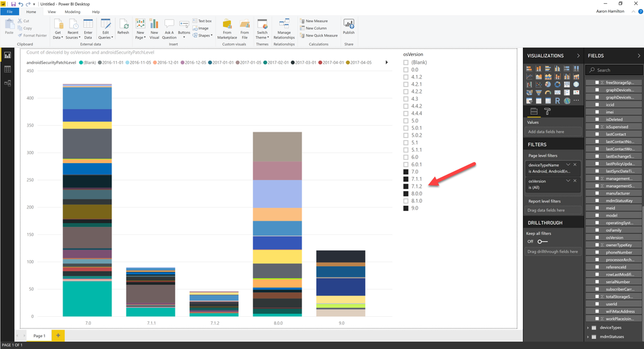
Task: Check the 8.1.0 osVersion slicer box
Action: click(x=405, y=201)
